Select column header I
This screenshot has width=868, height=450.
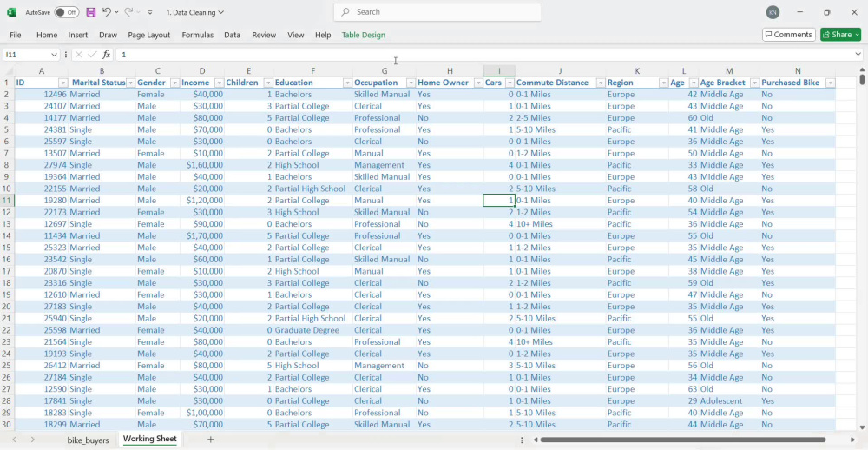coord(499,71)
